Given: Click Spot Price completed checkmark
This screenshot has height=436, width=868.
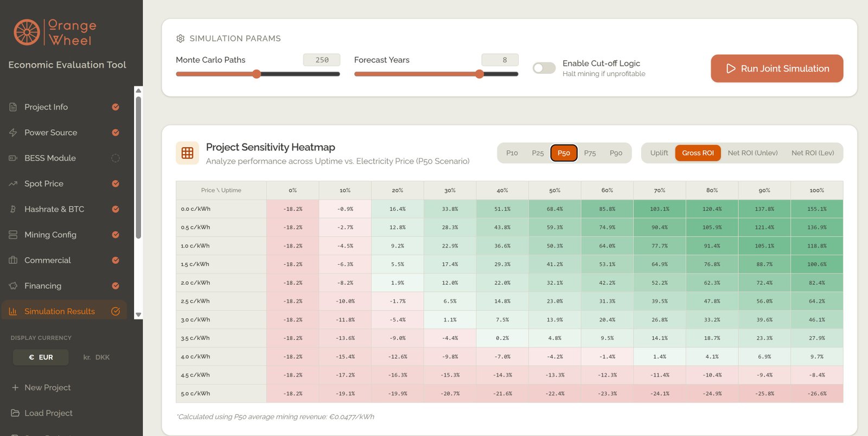Looking at the screenshot, I should (x=116, y=184).
